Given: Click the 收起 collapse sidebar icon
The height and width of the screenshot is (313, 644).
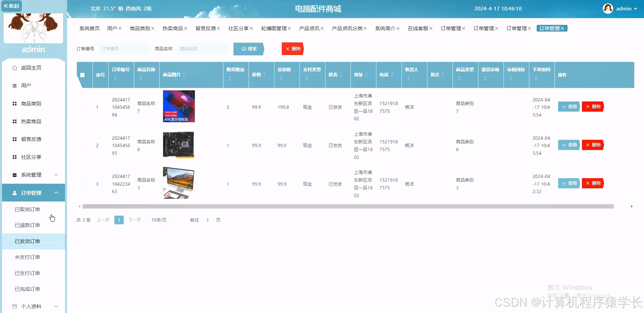Looking at the screenshot, I should (x=12, y=6).
